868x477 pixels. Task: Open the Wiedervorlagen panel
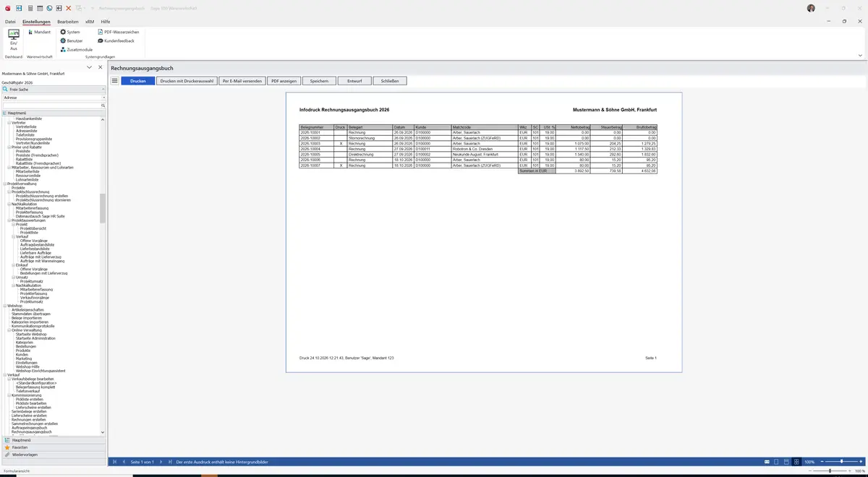tap(54, 455)
